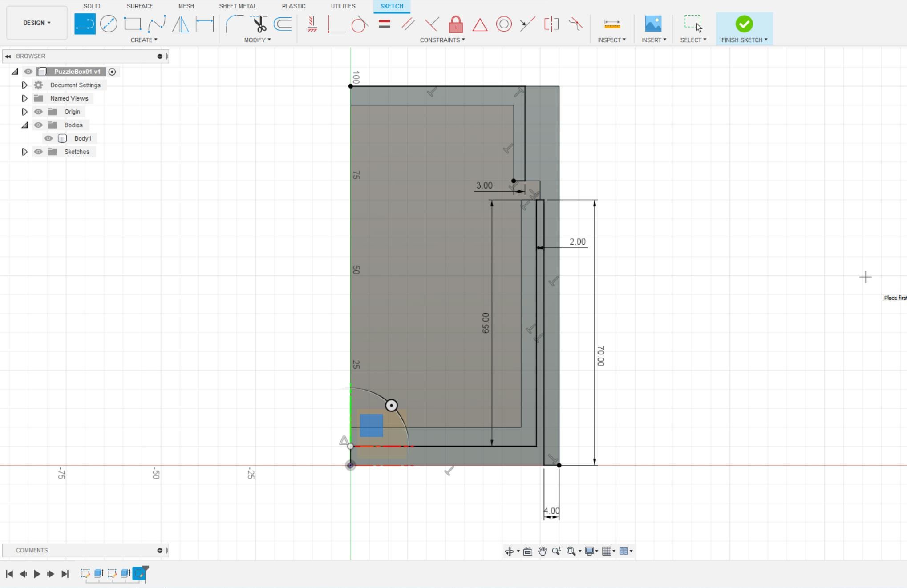Open the CONSTRAINTS dropdown
This screenshot has height=588, width=907.
tap(442, 40)
